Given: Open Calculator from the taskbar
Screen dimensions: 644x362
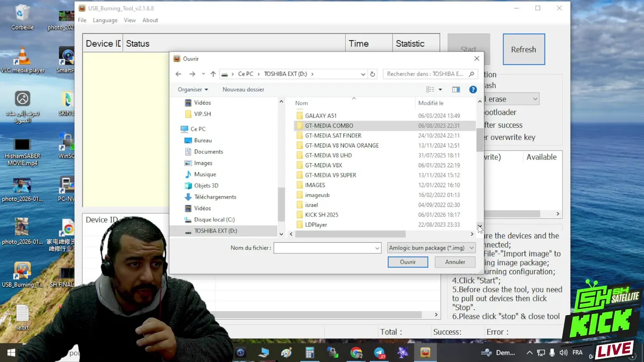Looking at the screenshot, I should point(309,352).
